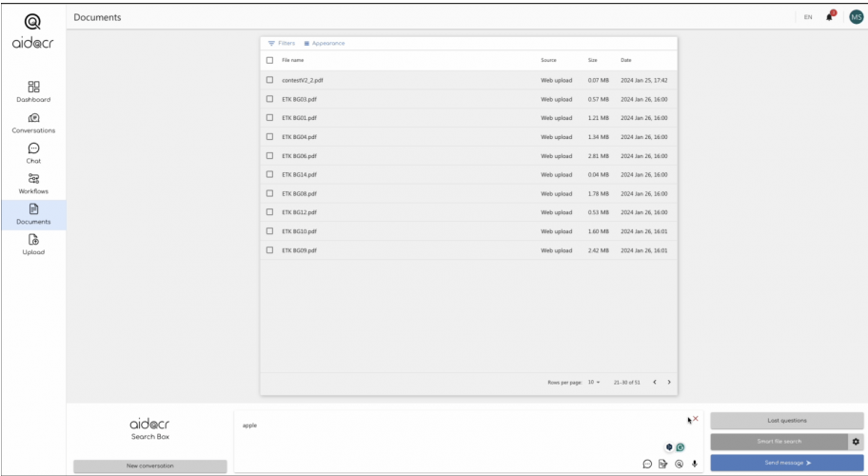Viewport: 868px width, 476px height.
Task: Open the notifications bell
Action: 829,16
